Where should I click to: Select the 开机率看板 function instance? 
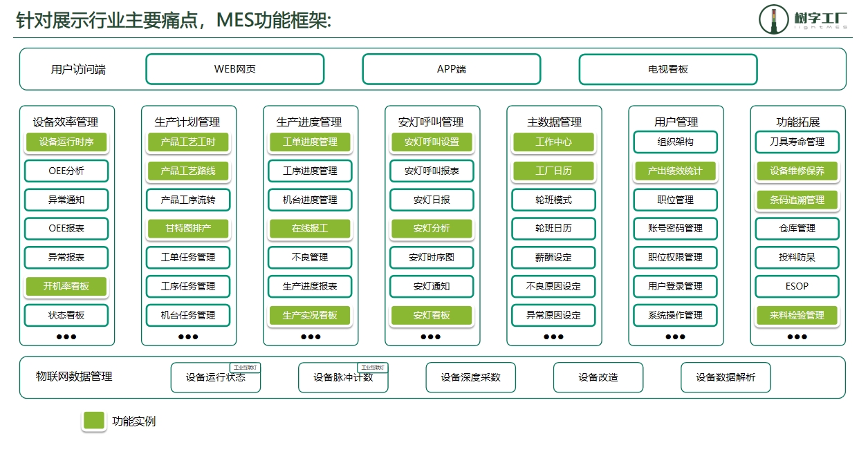coord(67,286)
